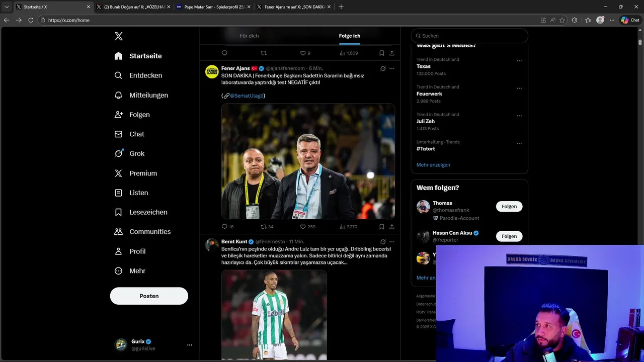Open Premium in the sidebar
Screen dimensions: 644x362
(x=136, y=173)
